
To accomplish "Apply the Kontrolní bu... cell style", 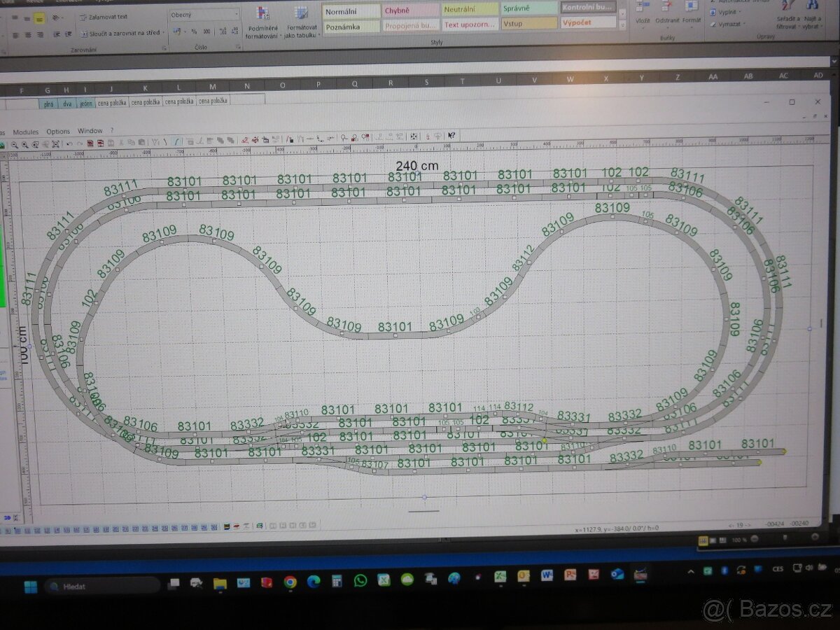I will pos(588,8).
